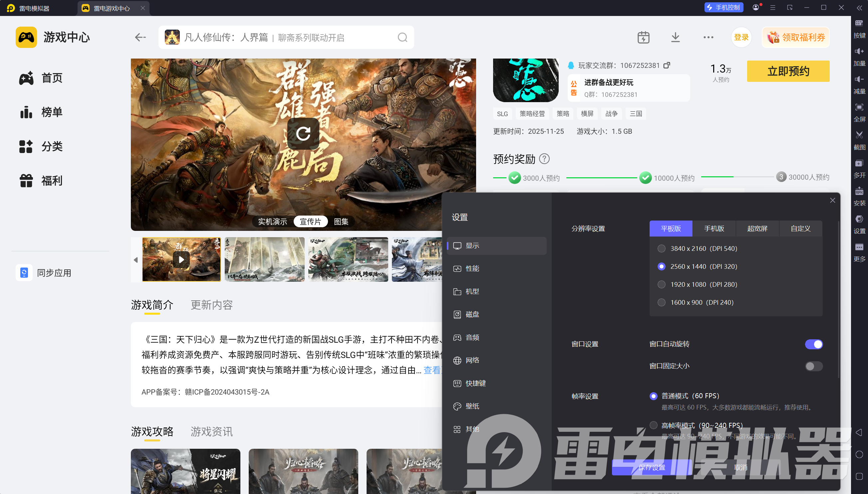Open the calendar reservation icon
The height and width of the screenshot is (494, 868).
[643, 37]
